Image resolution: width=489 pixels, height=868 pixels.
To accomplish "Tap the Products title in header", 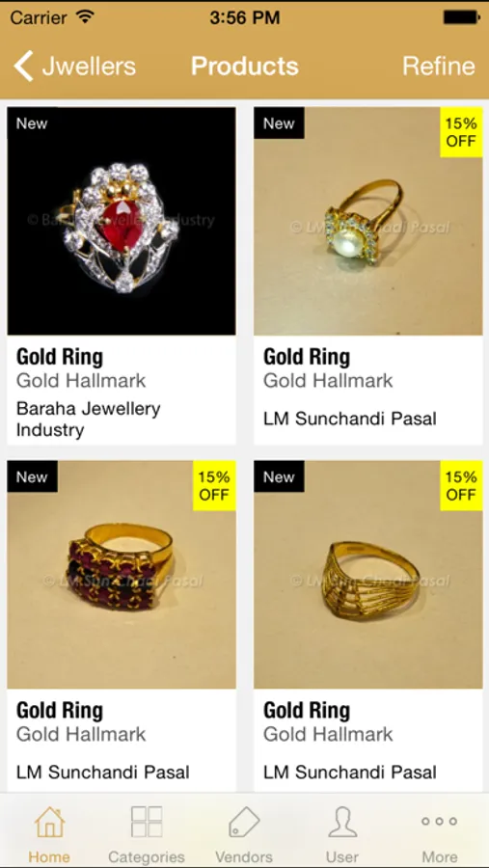I will pos(245,66).
